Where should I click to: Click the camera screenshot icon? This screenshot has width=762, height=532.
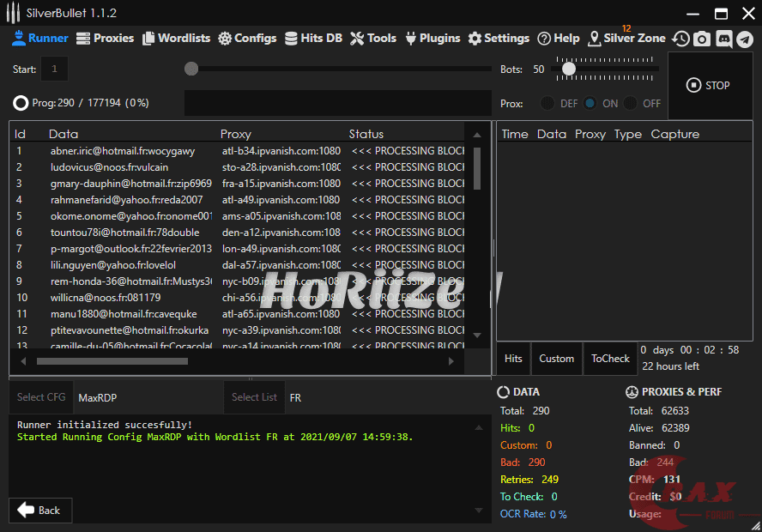click(x=703, y=39)
